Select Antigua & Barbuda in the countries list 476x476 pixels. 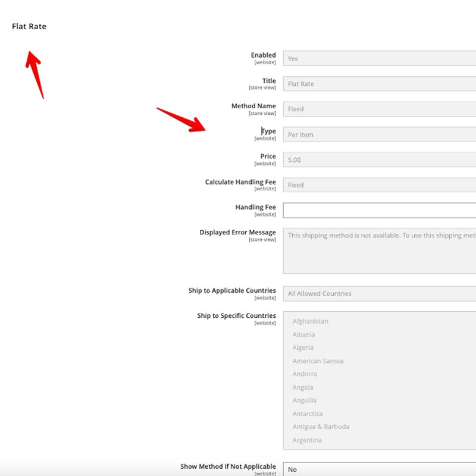click(x=321, y=427)
